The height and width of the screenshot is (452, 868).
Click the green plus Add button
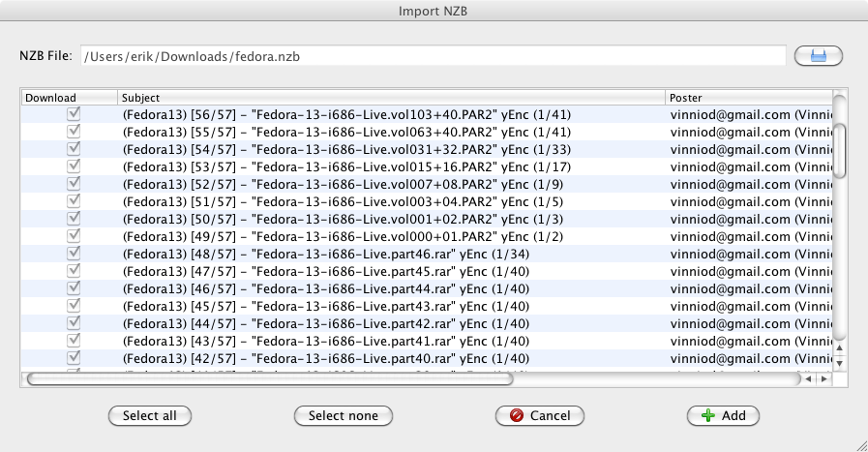pyautogui.click(x=723, y=415)
